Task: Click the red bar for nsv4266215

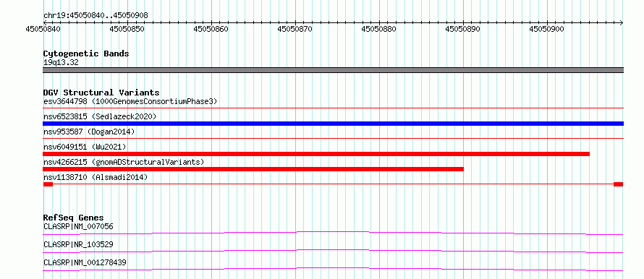Action: tap(253, 169)
